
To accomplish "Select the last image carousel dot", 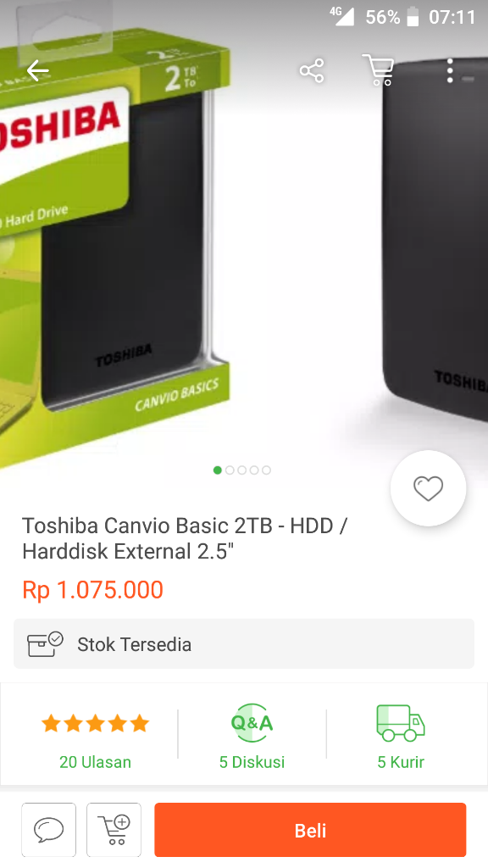I will tap(267, 470).
